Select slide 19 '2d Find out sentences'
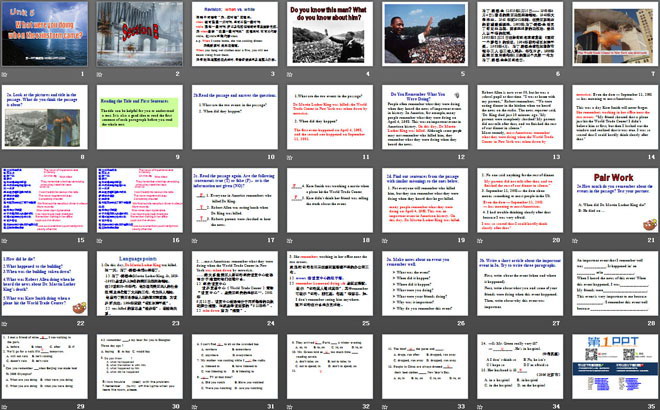660x410 pixels. pyautogui.click(x=425, y=200)
